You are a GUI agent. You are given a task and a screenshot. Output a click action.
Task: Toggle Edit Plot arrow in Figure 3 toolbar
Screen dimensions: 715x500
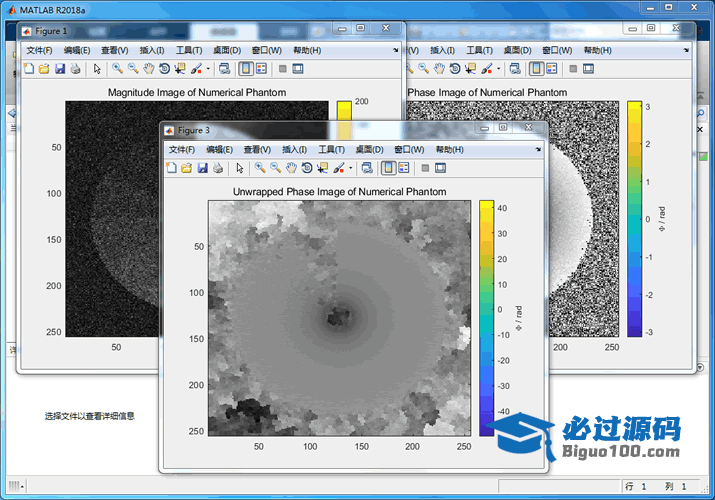coord(239,168)
